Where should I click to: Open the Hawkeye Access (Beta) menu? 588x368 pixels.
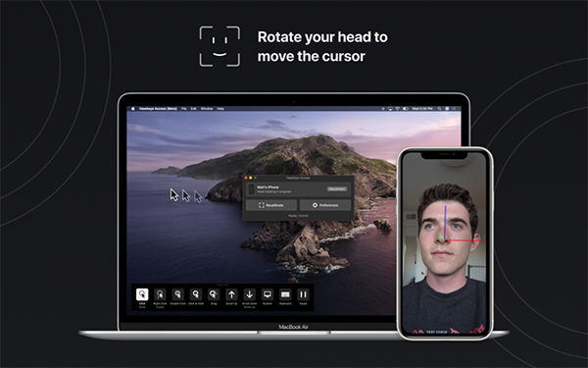pos(158,109)
